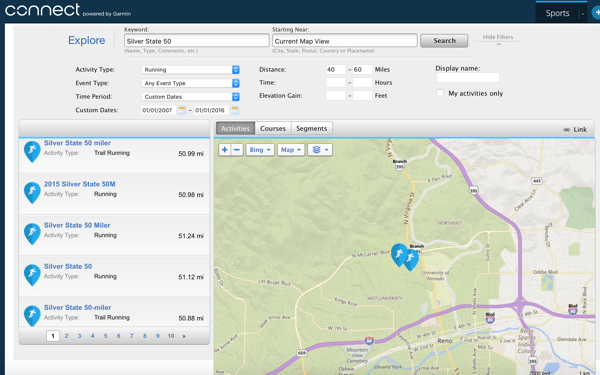The height and width of the screenshot is (375, 600).
Task: Open the map layers dropdown
Action: [x=320, y=150]
